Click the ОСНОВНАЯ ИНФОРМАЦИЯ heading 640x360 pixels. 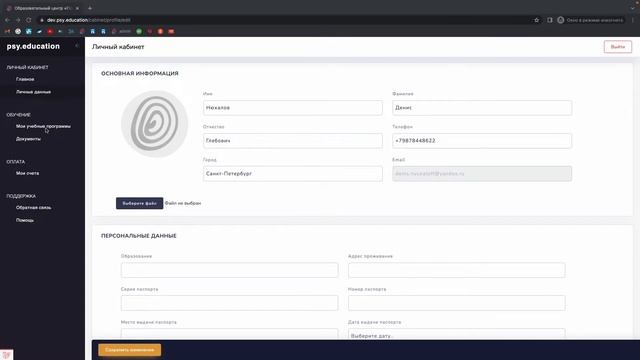pyautogui.click(x=140, y=73)
